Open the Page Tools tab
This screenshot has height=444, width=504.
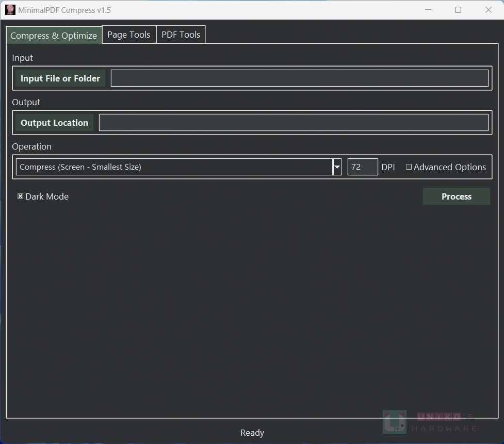[129, 35]
